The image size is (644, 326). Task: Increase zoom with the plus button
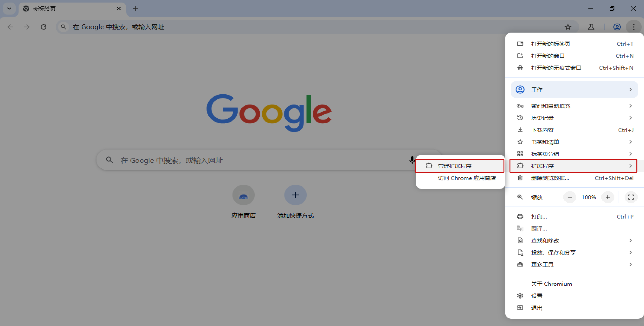608,197
